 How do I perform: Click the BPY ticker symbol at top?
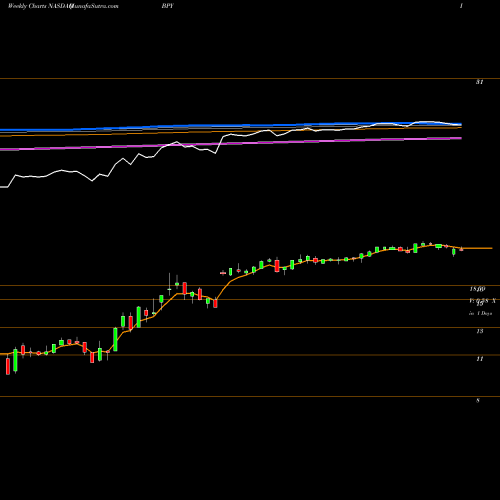click(167, 6)
